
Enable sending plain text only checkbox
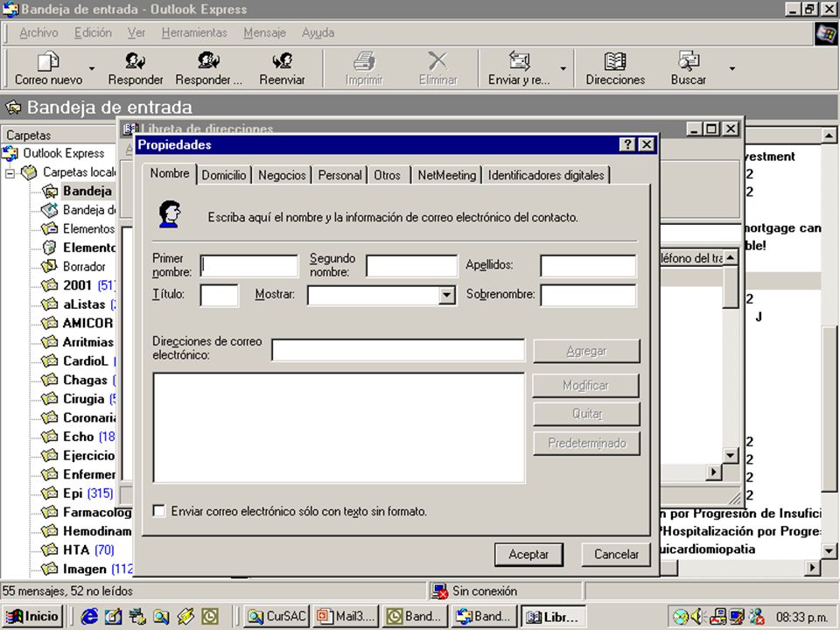click(x=158, y=510)
